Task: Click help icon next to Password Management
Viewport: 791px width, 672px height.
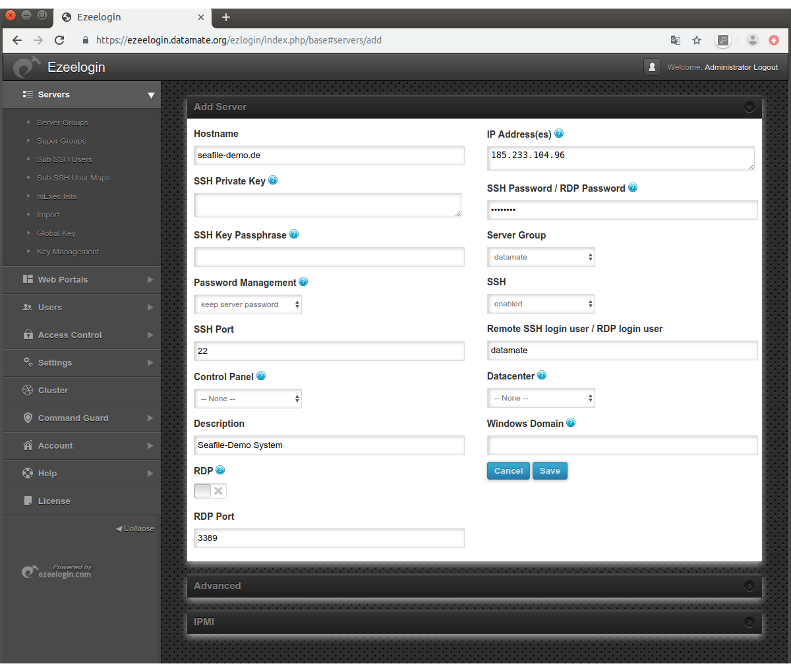Action: coord(303,282)
